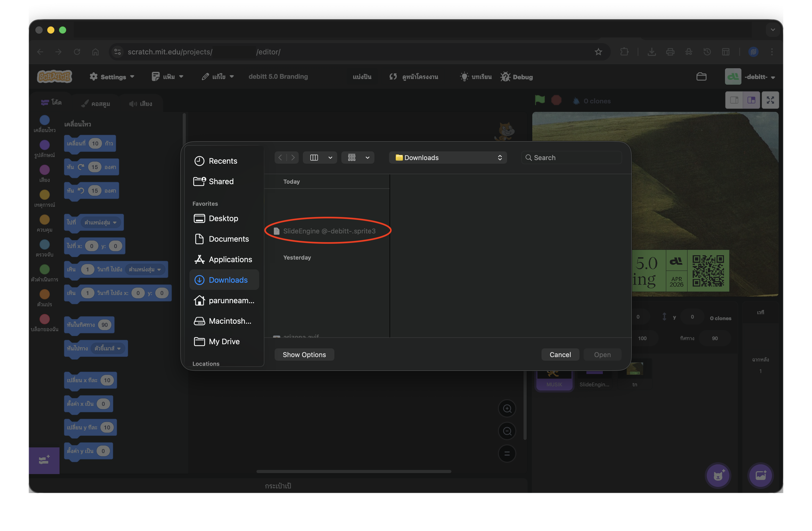Click the Cancel button
The height and width of the screenshot is (531, 812).
click(x=560, y=355)
